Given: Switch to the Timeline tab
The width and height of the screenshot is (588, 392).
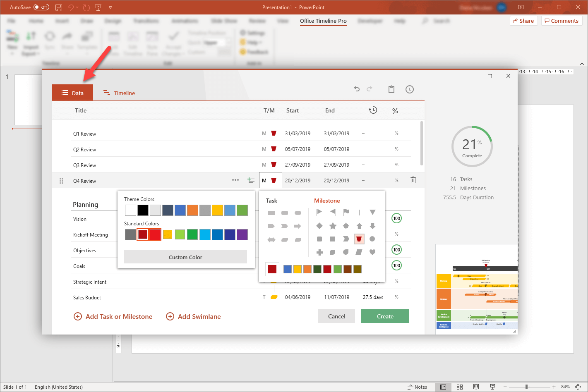Looking at the screenshot, I should 119,93.
